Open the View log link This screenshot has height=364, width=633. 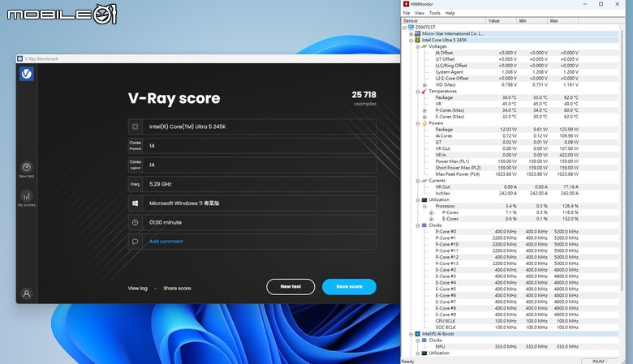(138, 289)
